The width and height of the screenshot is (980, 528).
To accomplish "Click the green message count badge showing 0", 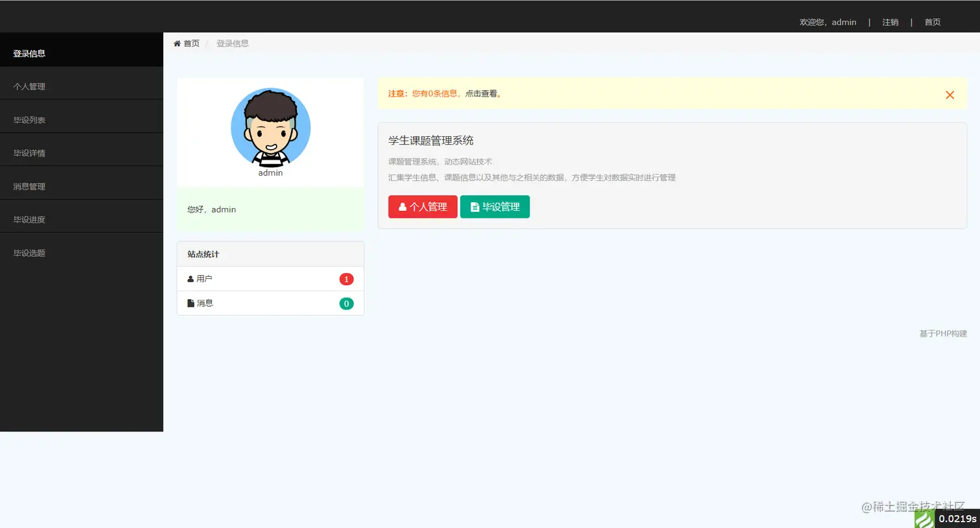I will (346, 302).
